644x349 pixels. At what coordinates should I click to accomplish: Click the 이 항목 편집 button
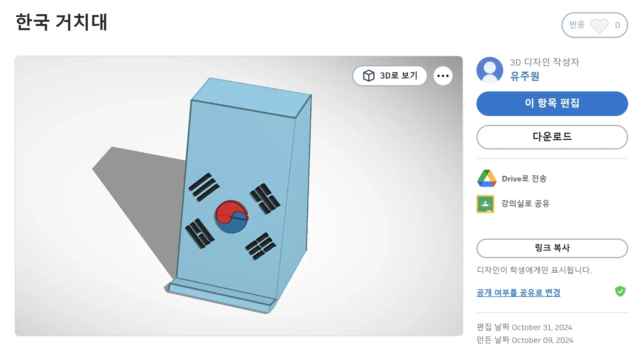(x=552, y=103)
